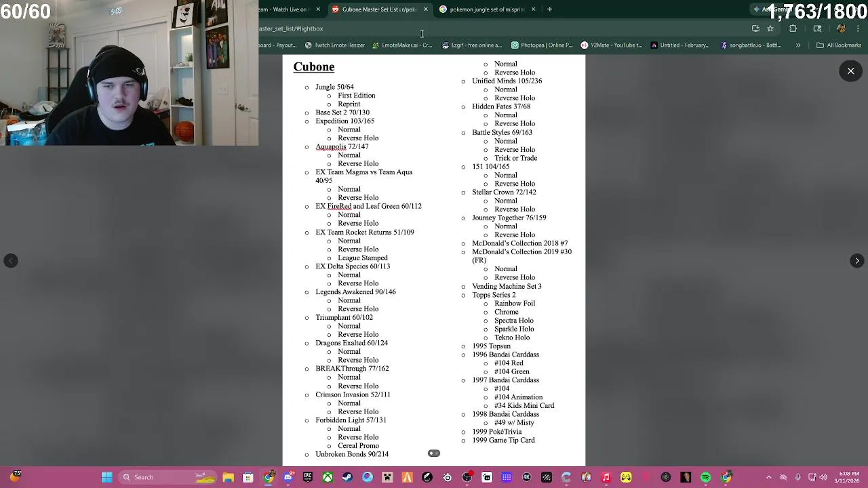Click the install app icon in address bar
The width and height of the screenshot is (868, 488).
[x=755, y=28]
